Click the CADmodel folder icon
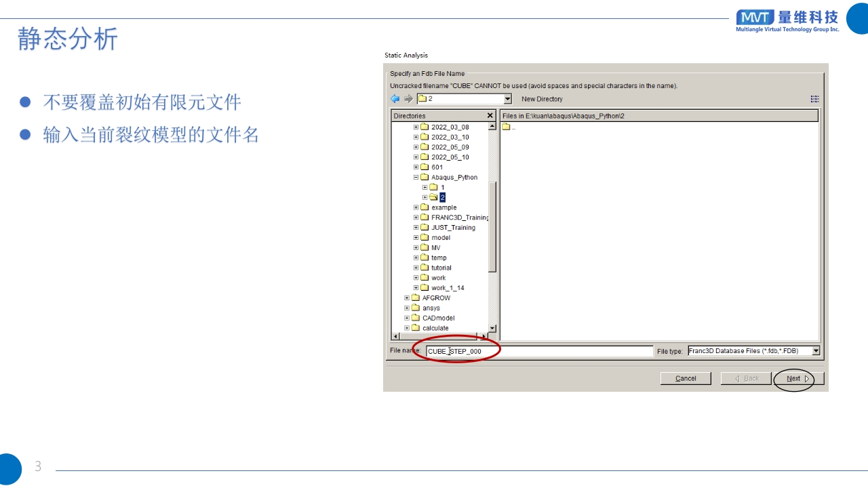Viewport: 868px width, 488px height. (x=415, y=318)
